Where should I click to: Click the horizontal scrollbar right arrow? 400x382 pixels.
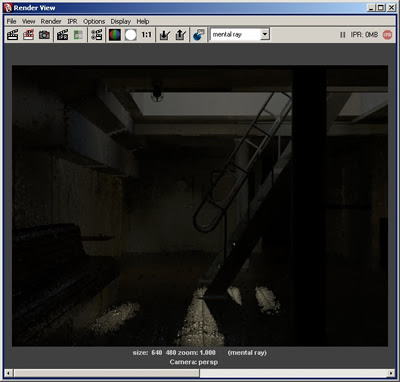[x=391, y=373]
